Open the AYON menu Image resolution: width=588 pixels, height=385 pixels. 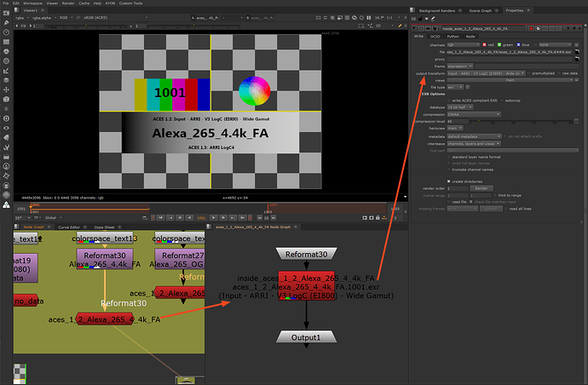109,3
